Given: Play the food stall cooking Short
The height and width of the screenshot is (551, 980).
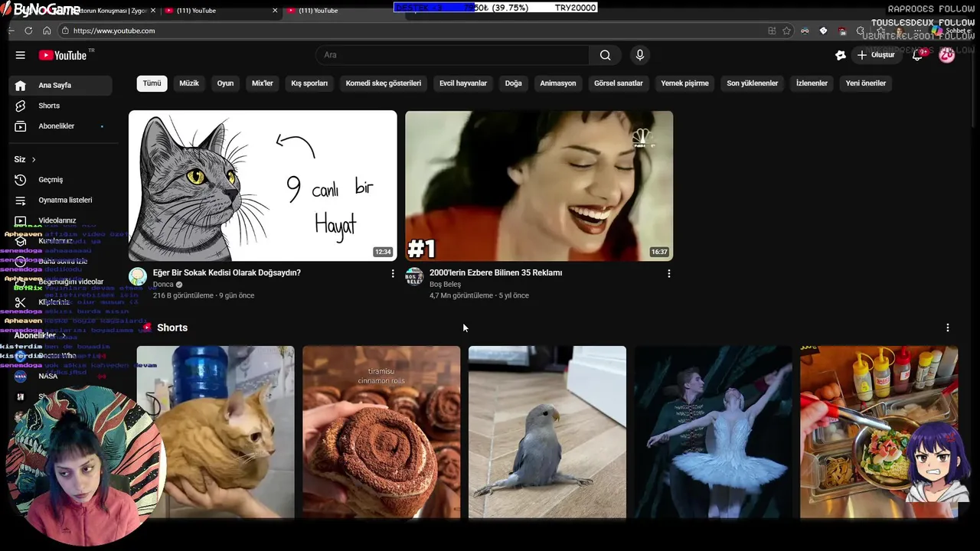Looking at the screenshot, I should 879,432.
